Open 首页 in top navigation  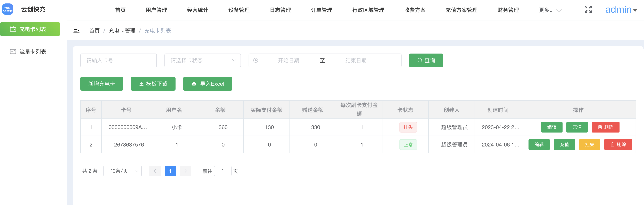(120, 10)
